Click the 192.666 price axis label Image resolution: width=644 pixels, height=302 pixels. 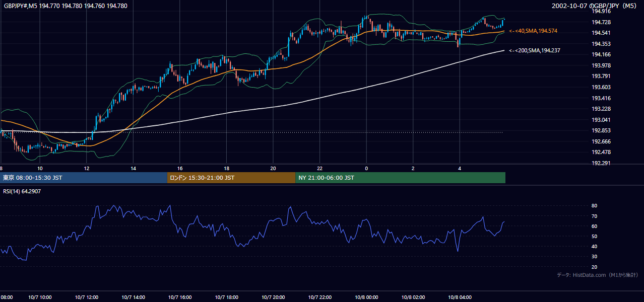click(x=601, y=141)
